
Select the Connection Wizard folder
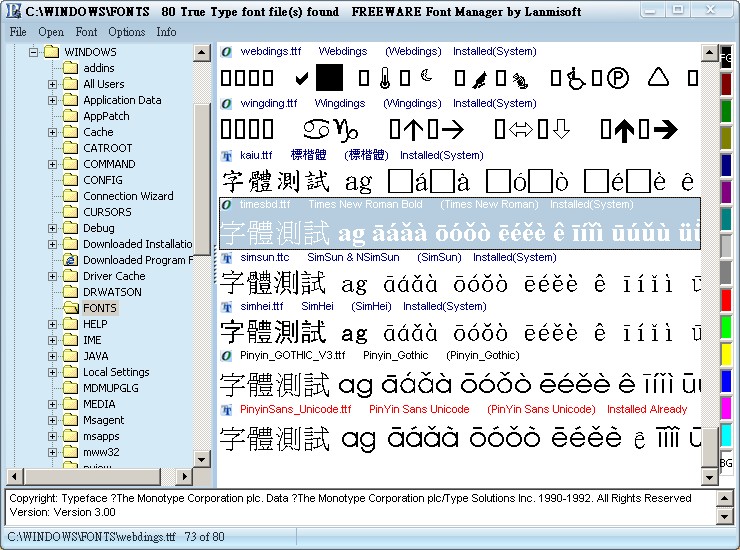pyautogui.click(x=128, y=196)
